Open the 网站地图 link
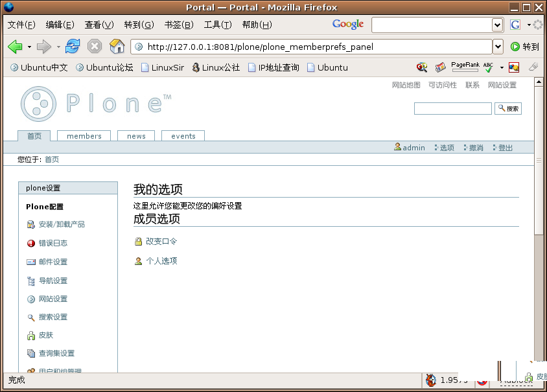Viewport: 547px width, 392px height. pyautogui.click(x=406, y=85)
